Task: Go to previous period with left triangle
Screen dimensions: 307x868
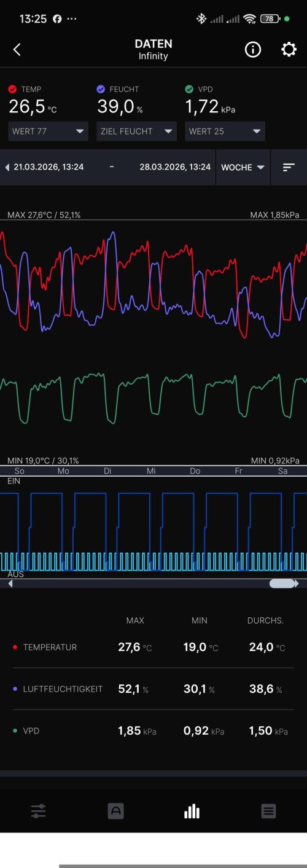Action: [x=7, y=167]
